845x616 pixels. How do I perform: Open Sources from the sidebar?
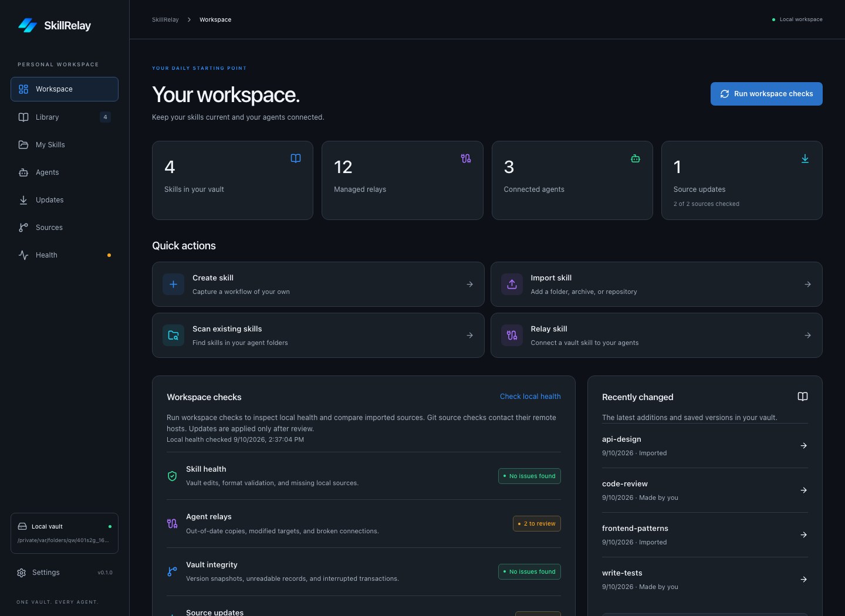[65, 228]
